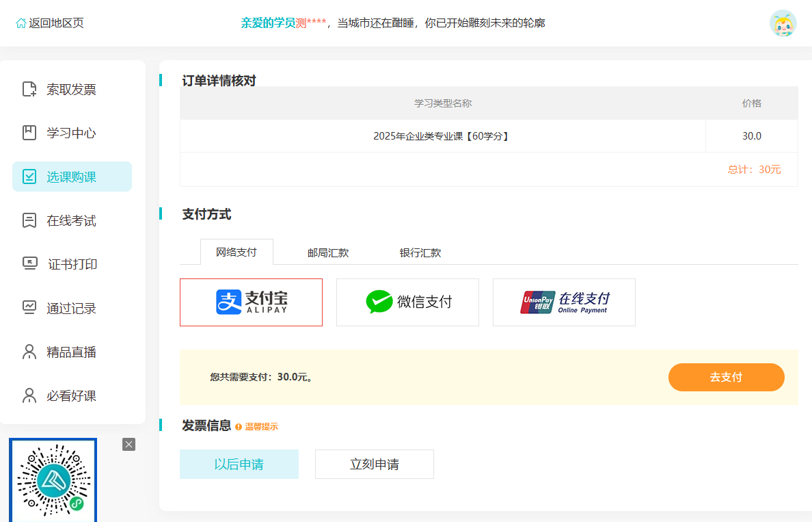Open 必看好课 in the sidebar
The image size is (812, 522).
coord(72,395)
